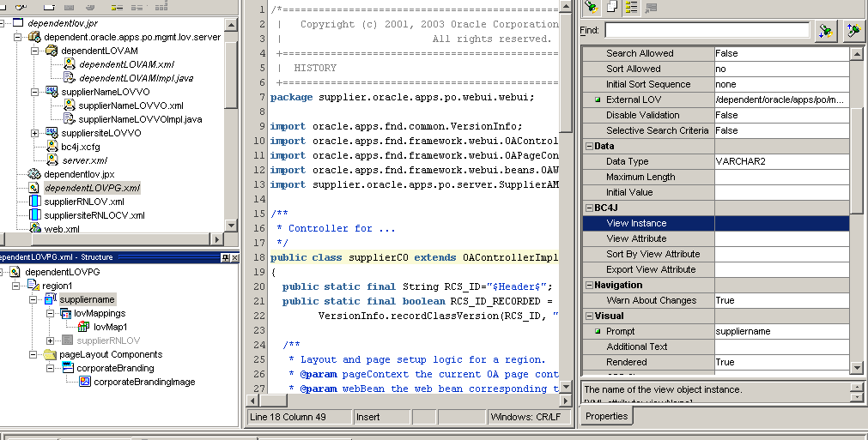Expand the greyed supplierRNLOV node
This screenshot has height=440, width=868.
point(50,341)
